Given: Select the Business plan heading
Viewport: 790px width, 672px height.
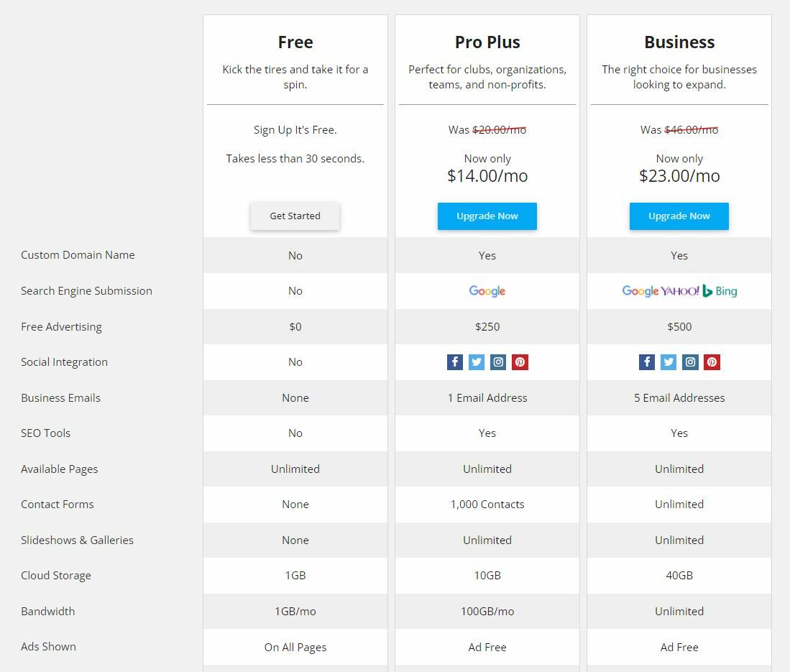Looking at the screenshot, I should point(679,42).
